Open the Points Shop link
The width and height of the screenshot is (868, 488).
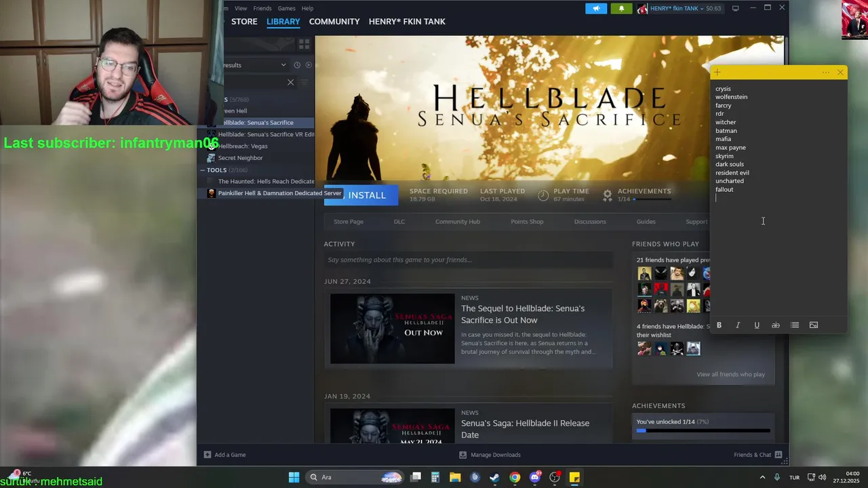[x=527, y=222]
